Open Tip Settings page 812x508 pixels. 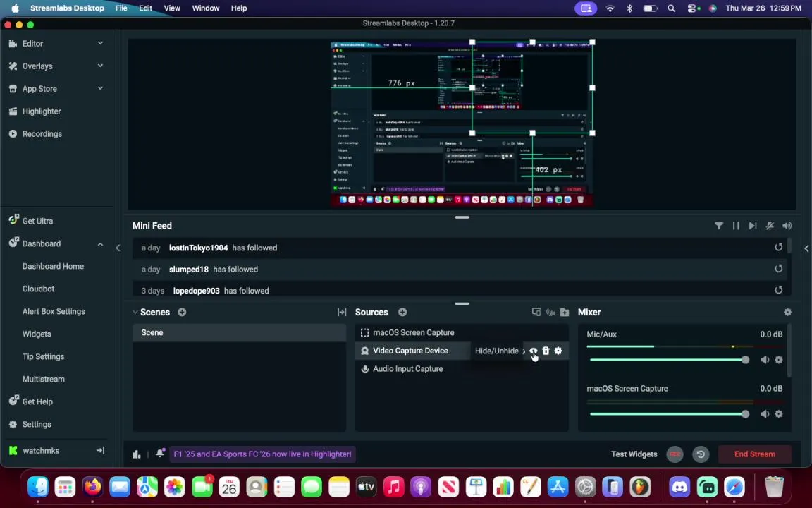43,356
